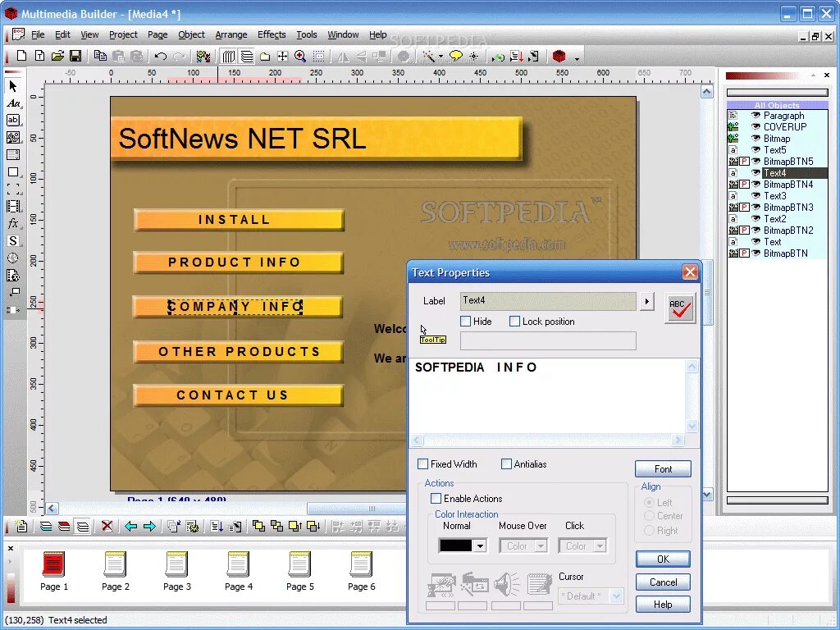Screen dimensions: 840x630
Task: Click the Label input field Text4
Action: point(548,300)
